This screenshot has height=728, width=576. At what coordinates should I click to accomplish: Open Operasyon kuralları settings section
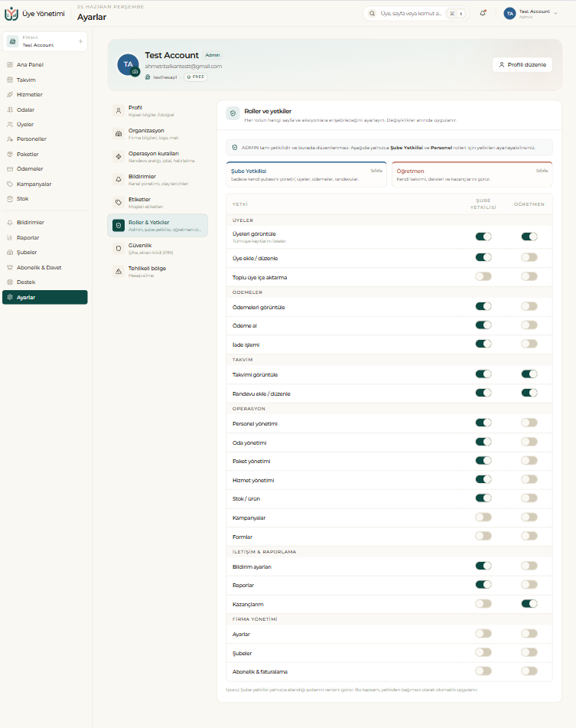coord(158,156)
